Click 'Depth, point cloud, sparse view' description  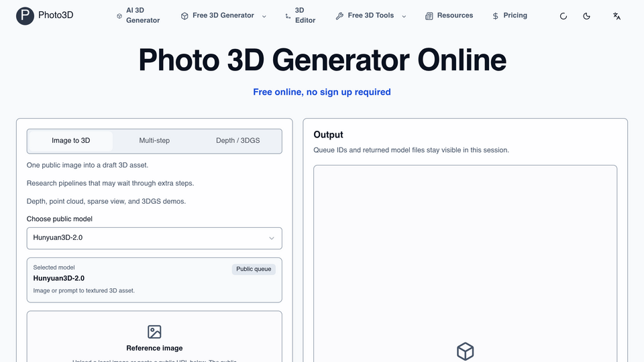point(106,201)
